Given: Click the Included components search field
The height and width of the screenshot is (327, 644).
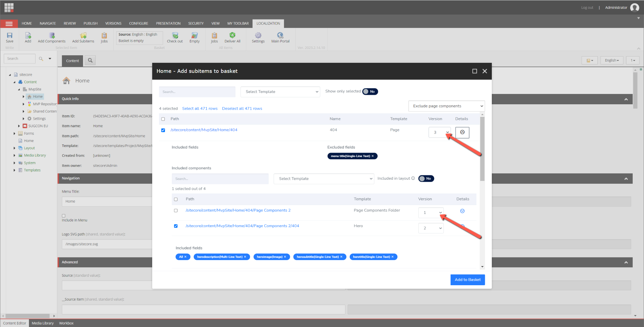Looking at the screenshot, I should point(220,179).
